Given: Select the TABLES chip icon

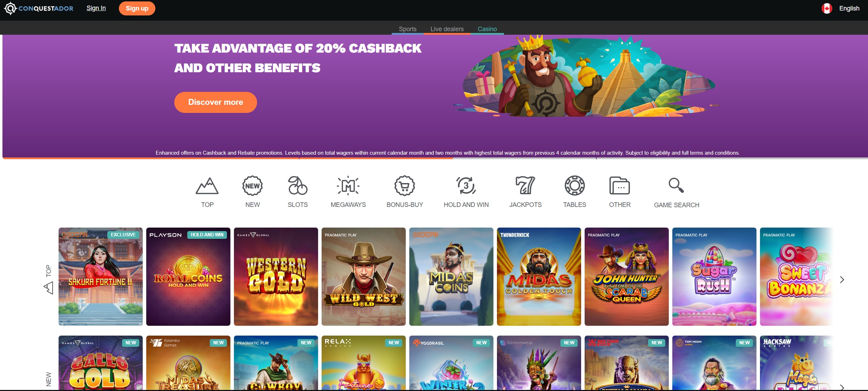Looking at the screenshot, I should click(574, 186).
